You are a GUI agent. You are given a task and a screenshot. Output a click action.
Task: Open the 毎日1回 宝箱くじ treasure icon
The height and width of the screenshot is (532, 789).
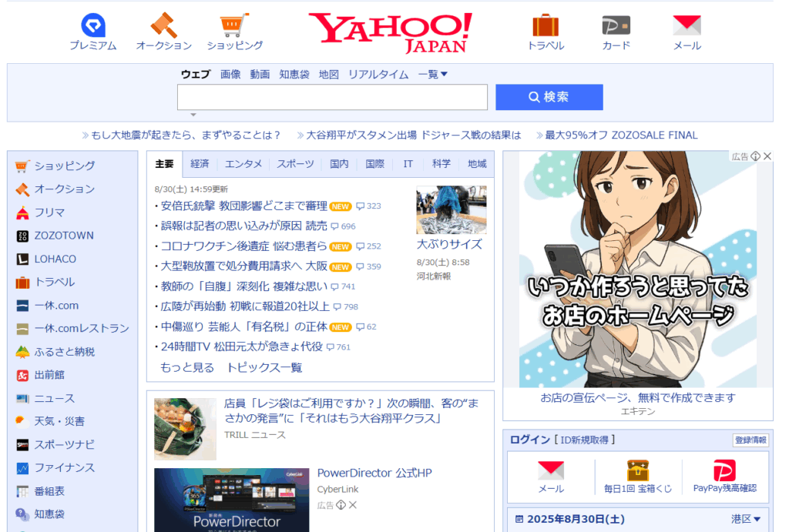pyautogui.click(x=638, y=470)
